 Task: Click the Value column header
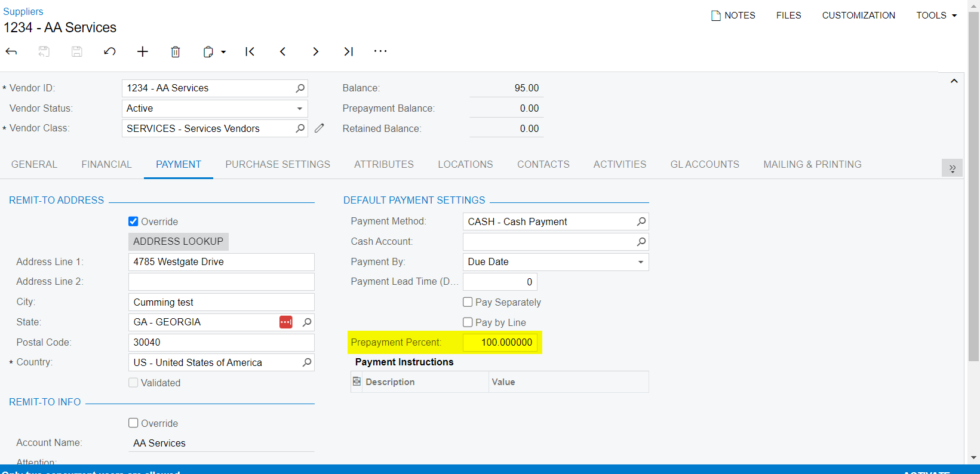point(569,382)
